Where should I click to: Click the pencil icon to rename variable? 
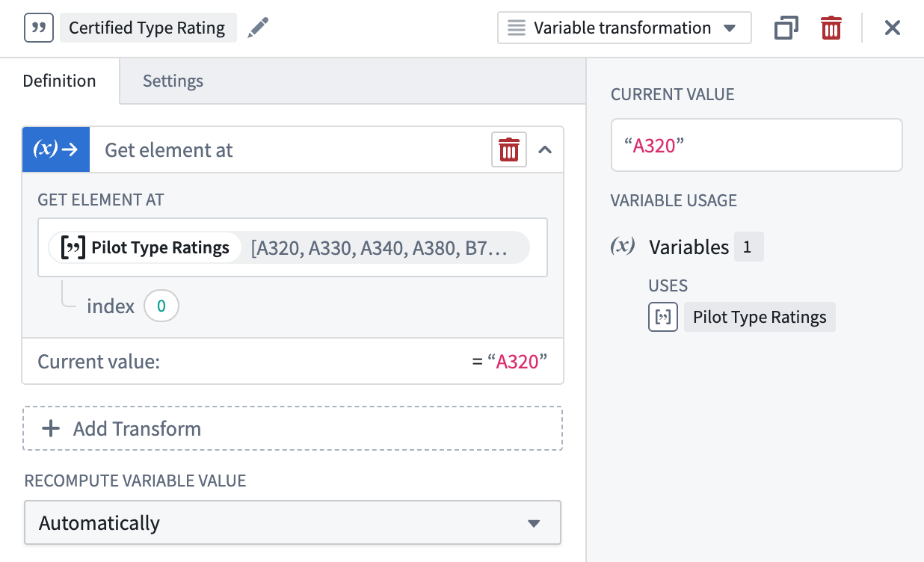click(258, 28)
